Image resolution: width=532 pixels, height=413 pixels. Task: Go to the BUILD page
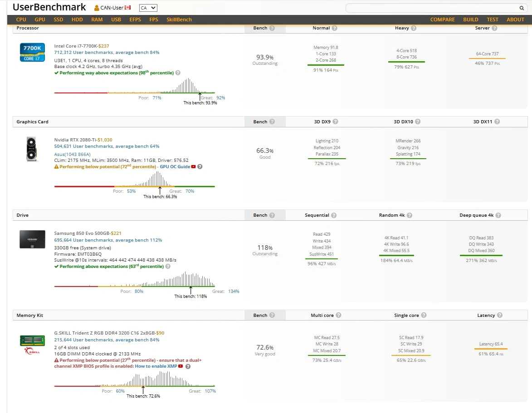[471, 19]
